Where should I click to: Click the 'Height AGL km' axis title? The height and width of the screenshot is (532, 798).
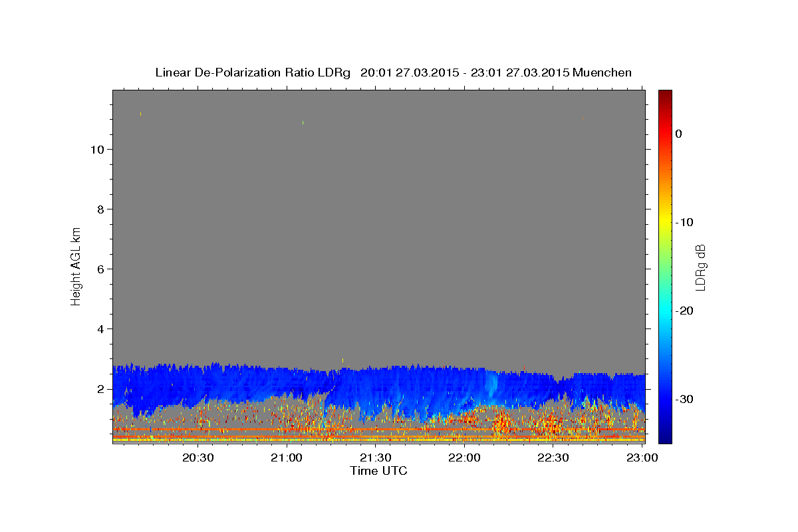tap(76, 266)
